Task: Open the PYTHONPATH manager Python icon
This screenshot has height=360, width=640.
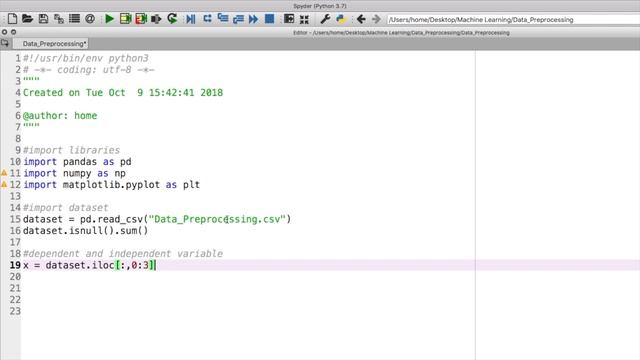Action: pyautogui.click(x=341, y=19)
